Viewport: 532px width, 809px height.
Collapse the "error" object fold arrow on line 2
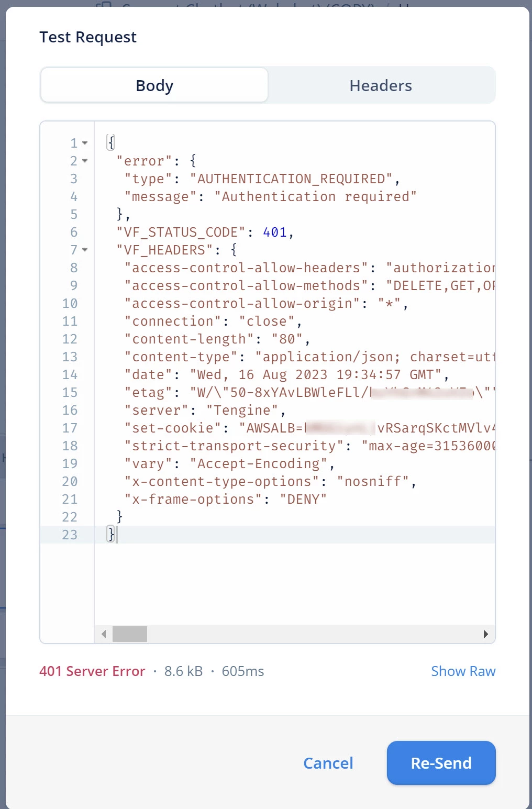(x=85, y=161)
